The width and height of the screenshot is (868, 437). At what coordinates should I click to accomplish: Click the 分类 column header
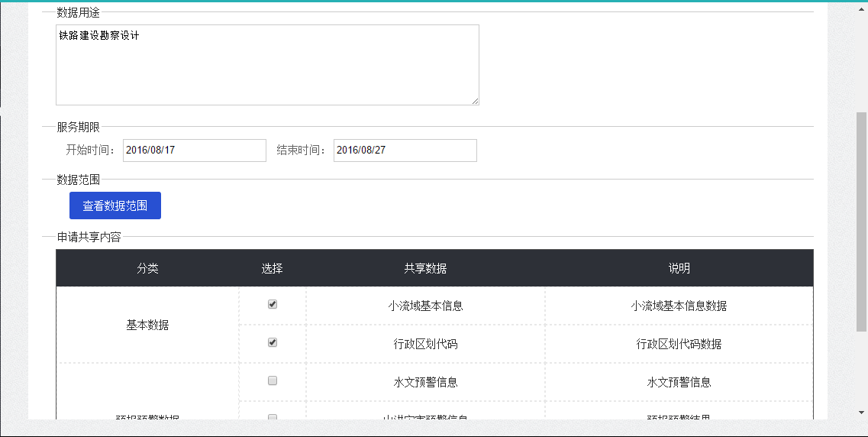tap(147, 268)
